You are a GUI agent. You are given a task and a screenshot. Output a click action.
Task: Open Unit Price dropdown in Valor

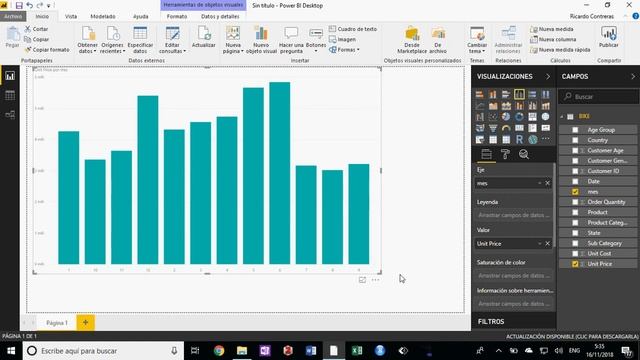[x=540, y=244]
